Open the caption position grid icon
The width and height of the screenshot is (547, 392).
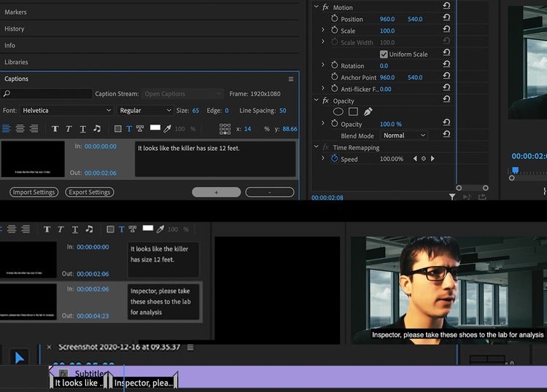225,129
